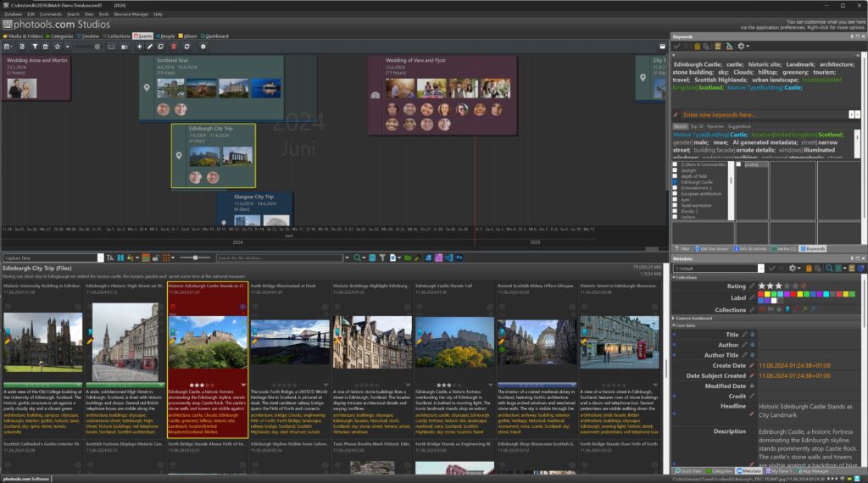
Task: Open search box history dropdown arrow
Action: point(347,258)
